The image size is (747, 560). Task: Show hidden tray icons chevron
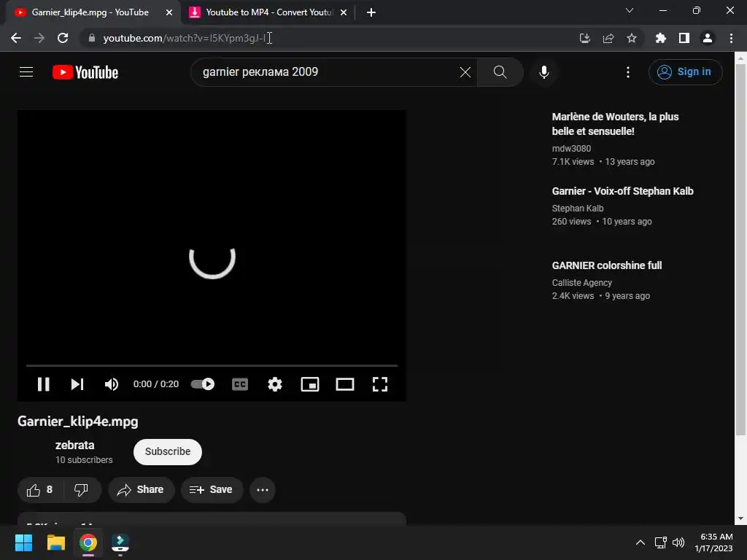tap(640, 542)
